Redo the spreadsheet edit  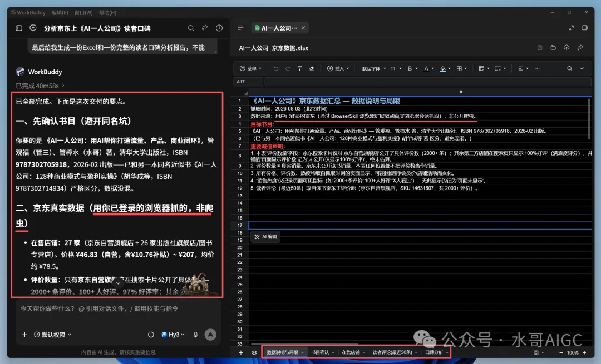tap(288, 68)
